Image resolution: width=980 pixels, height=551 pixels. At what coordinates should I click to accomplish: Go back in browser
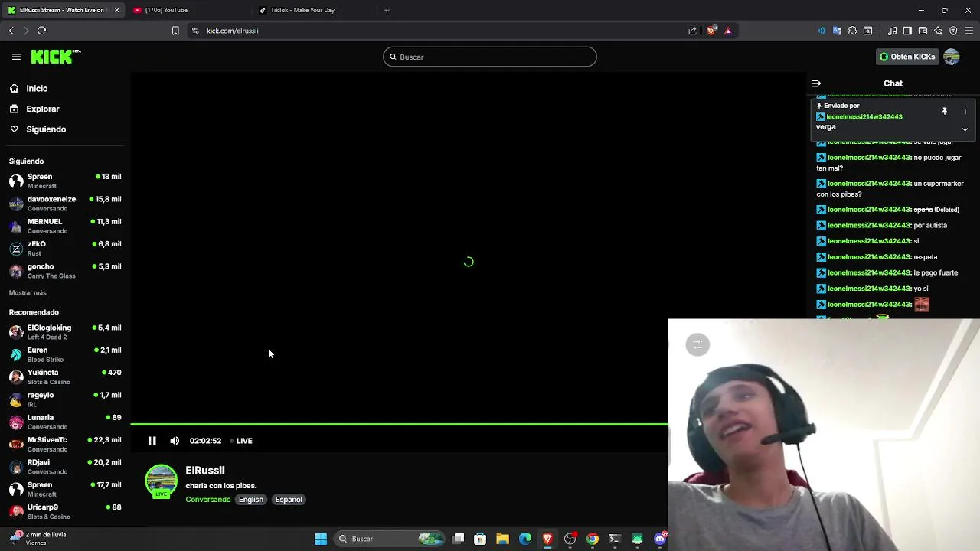[11, 31]
